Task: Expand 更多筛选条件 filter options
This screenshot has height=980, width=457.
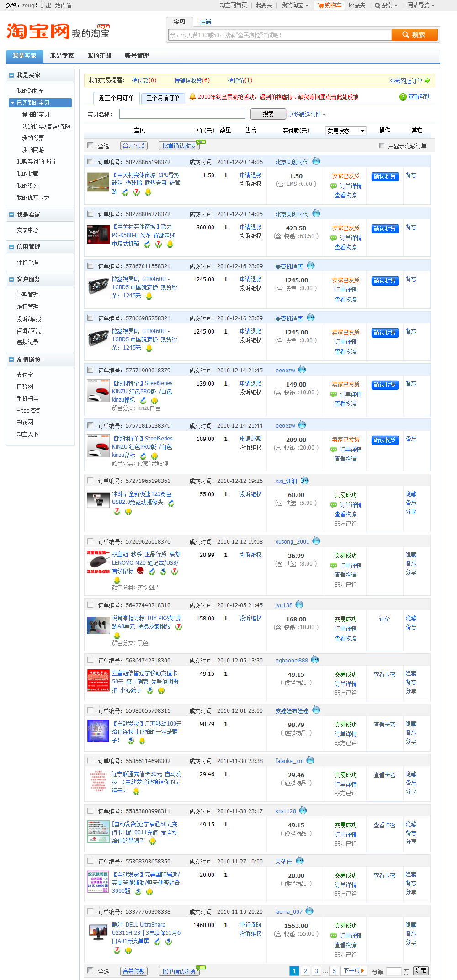Action: 307,114
